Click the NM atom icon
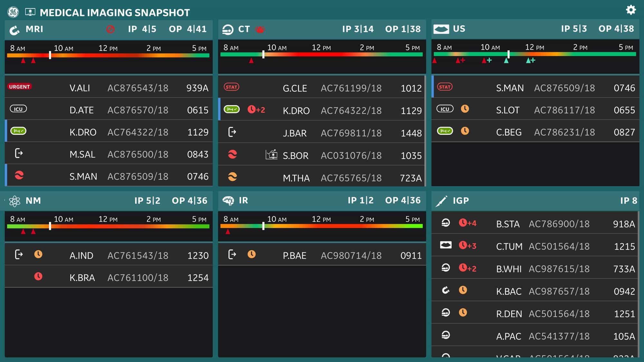 [x=14, y=201]
